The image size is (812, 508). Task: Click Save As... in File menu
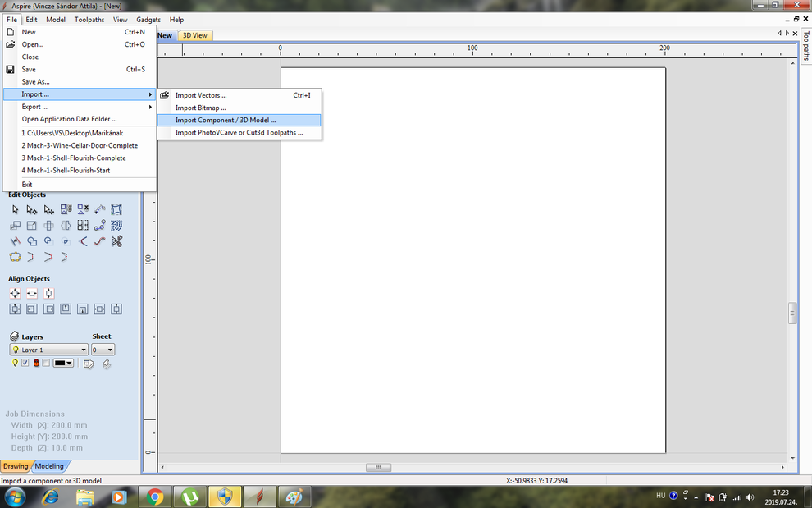click(x=80, y=82)
